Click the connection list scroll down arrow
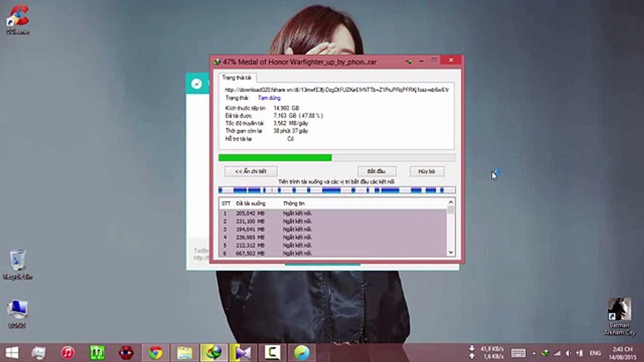 point(451,252)
